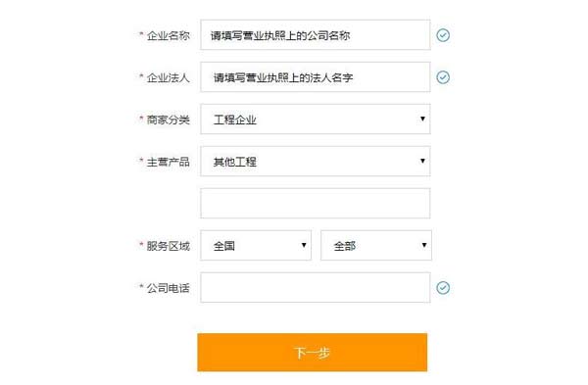Click the empty text box below 主营产品
Screen dimensions: 588x385
(x=315, y=203)
